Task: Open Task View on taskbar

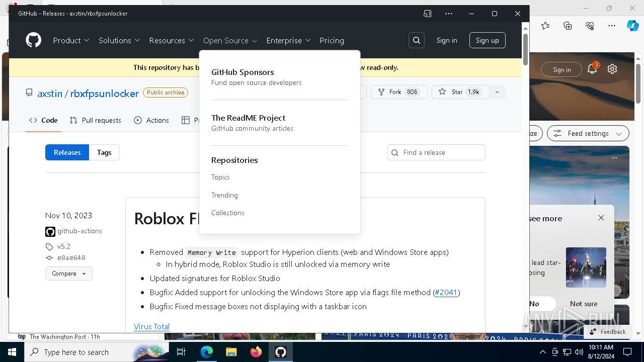Action: 181,352
